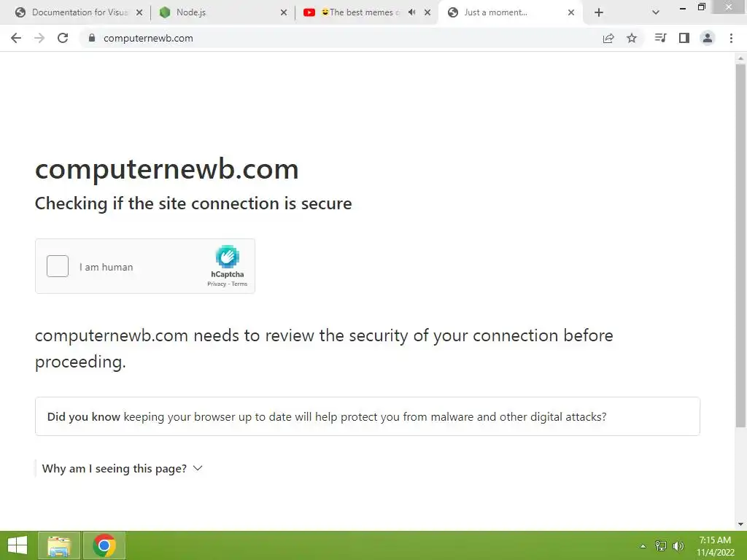Viewport: 747px width, 560px height.
Task: Show hidden system tray icons
Action: click(x=643, y=545)
